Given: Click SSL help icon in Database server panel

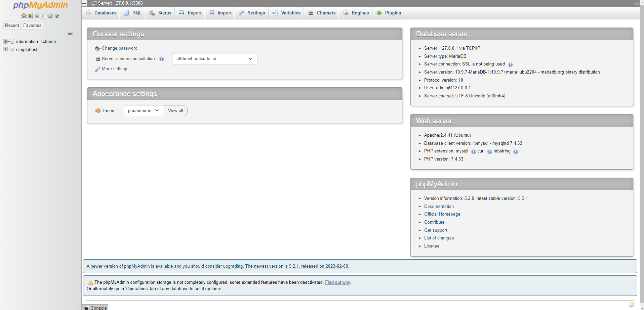Looking at the screenshot, I should [511, 64].
